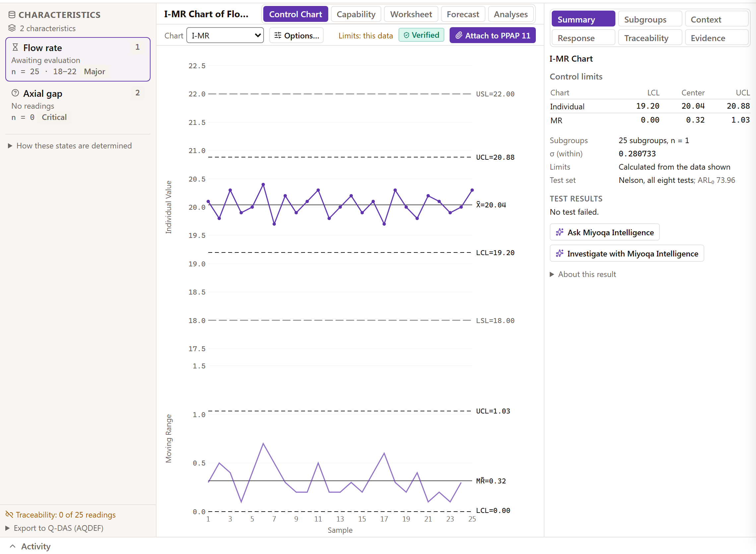Select the Axial gap characteristic
Image resolution: width=756 pixels, height=554 pixels.
point(78,105)
